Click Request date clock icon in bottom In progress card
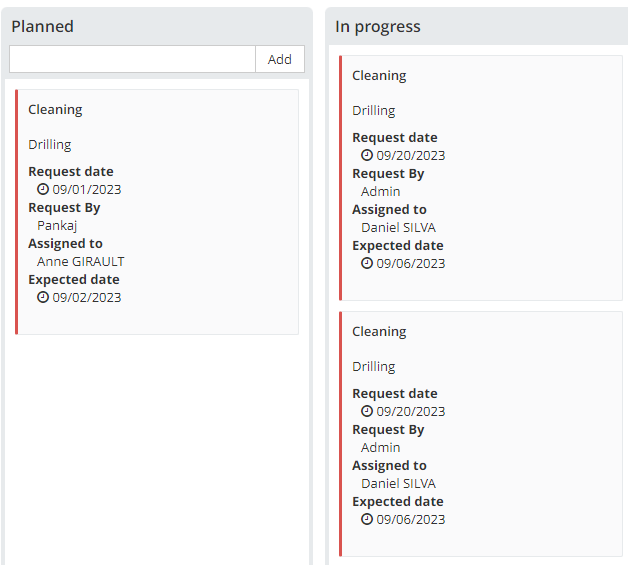Screen dimensions: 628x565 [x=367, y=411]
